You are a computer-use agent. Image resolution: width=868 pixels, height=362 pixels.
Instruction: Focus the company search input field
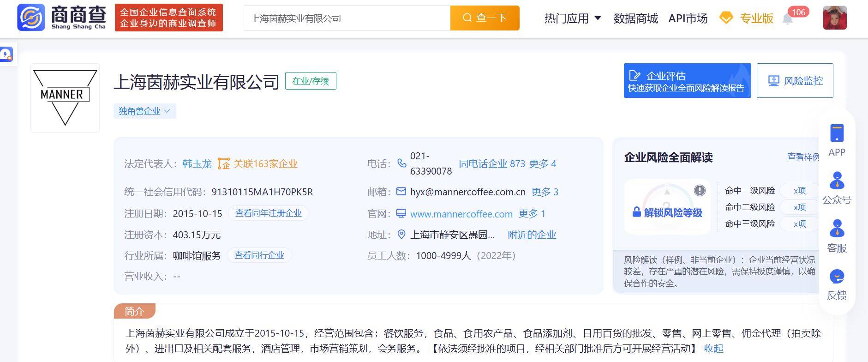347,18
